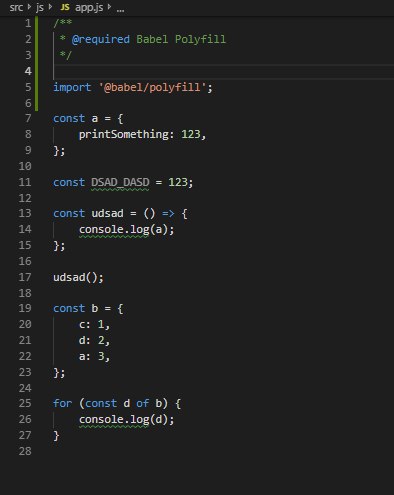Click the 'printSomething' property name

coord(124,134)
